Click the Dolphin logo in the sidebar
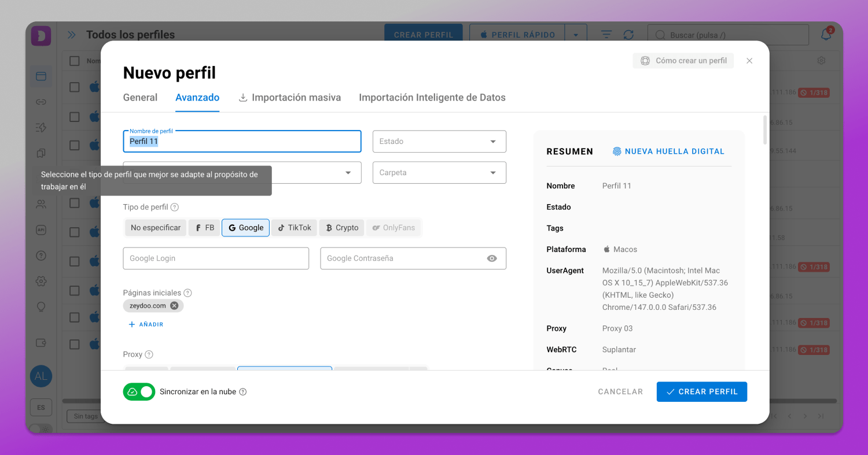The image size is (868, 455). click(x=41, y=36)
